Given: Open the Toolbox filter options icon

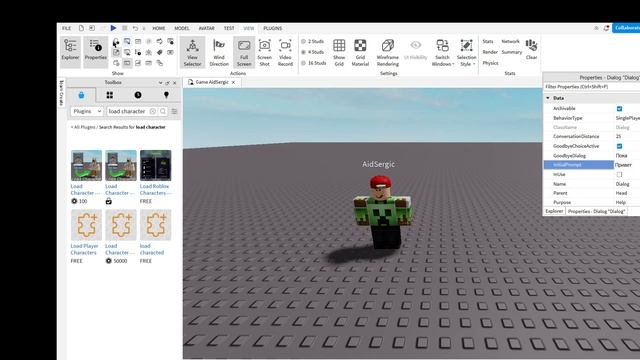Looking at the screenshot, I should (x=174, y=111).
